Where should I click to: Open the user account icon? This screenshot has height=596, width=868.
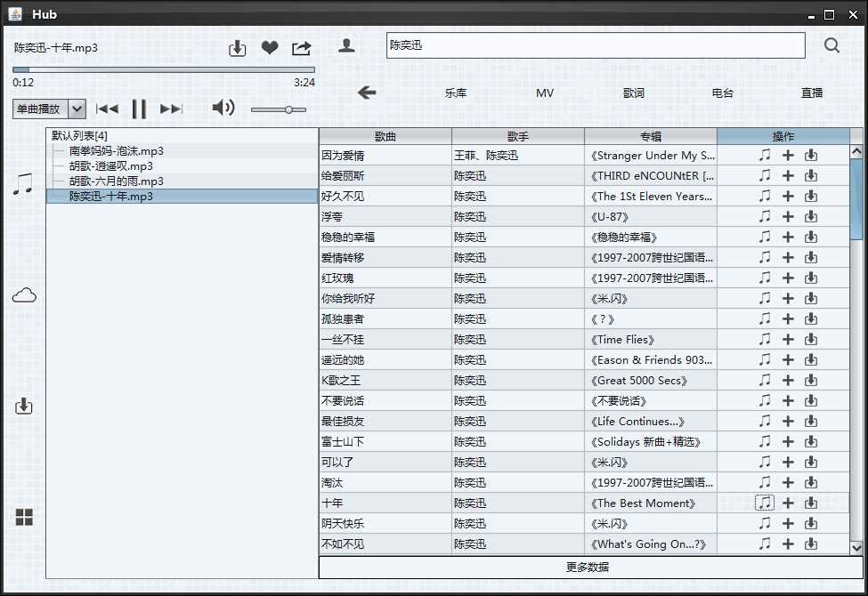pos(346,46)
